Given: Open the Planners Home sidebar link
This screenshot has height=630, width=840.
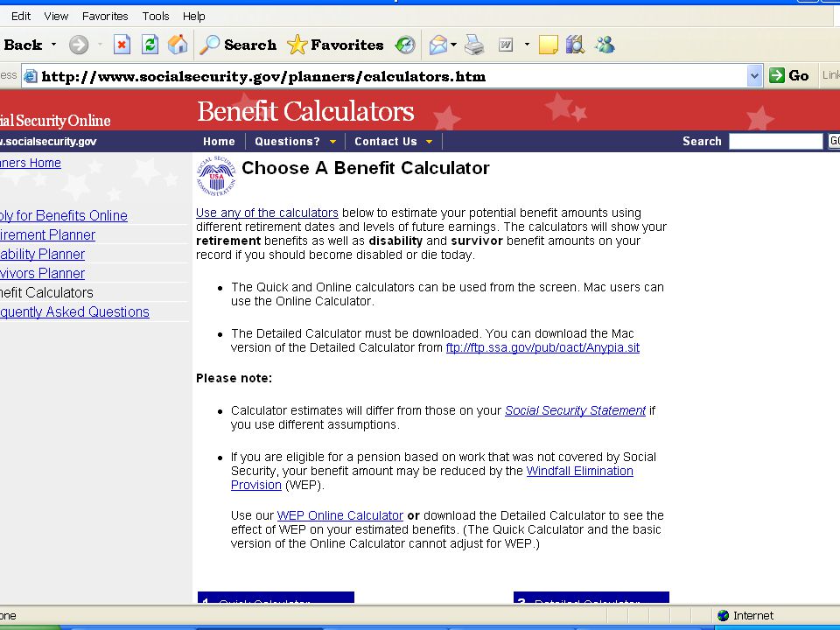Looking at the screenshot, I should pyautogui.click(x=31, y=163).
